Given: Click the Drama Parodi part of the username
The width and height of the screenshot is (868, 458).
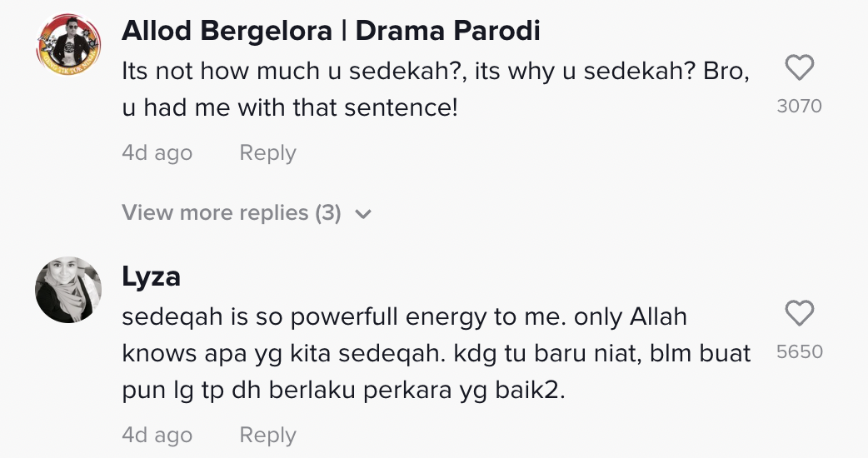Looking at the screenshot, I should click(448, 31).
